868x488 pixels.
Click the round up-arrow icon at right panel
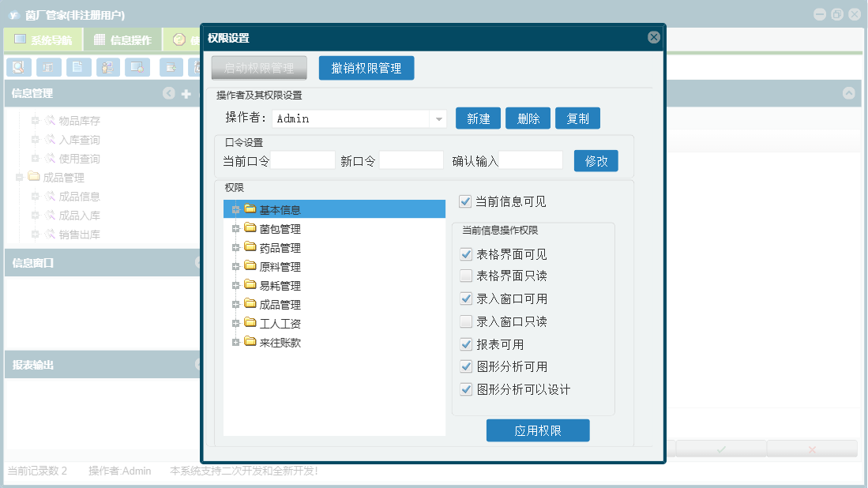[848, 93]
